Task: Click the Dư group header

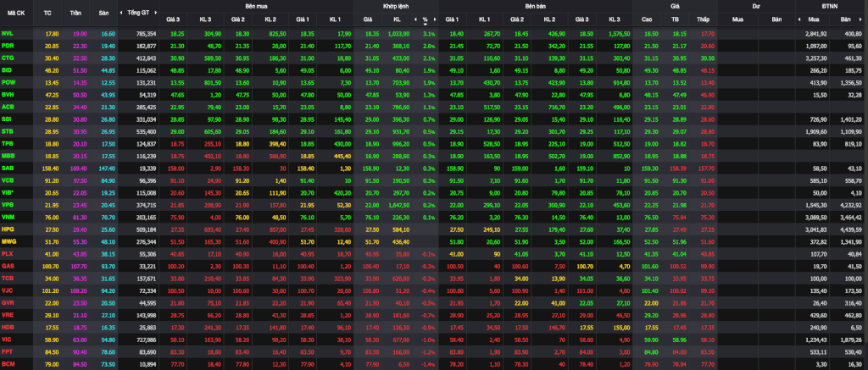Action: point(756,5)
